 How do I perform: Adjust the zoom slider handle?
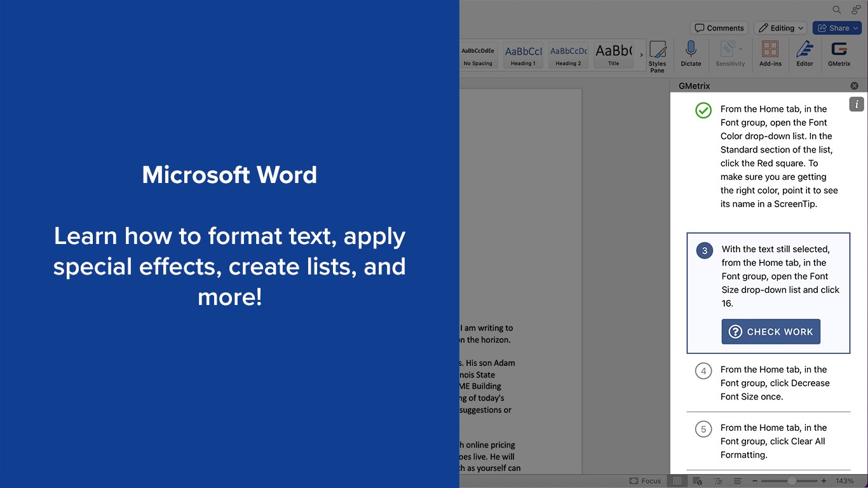tap(791, 481)
